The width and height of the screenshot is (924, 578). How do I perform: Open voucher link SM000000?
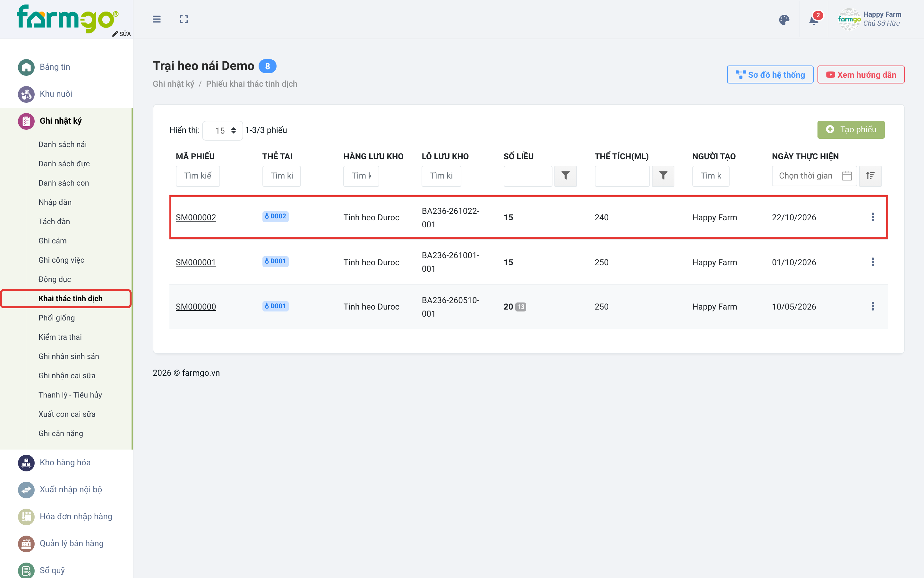tap(196, 307)
